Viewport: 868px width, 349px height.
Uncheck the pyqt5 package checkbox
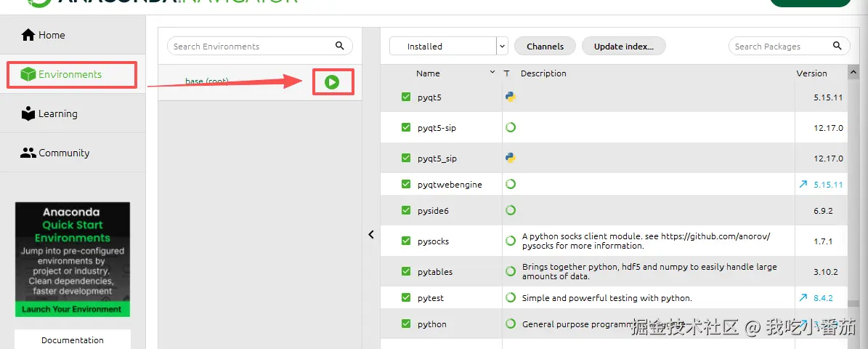click(406, 97)
